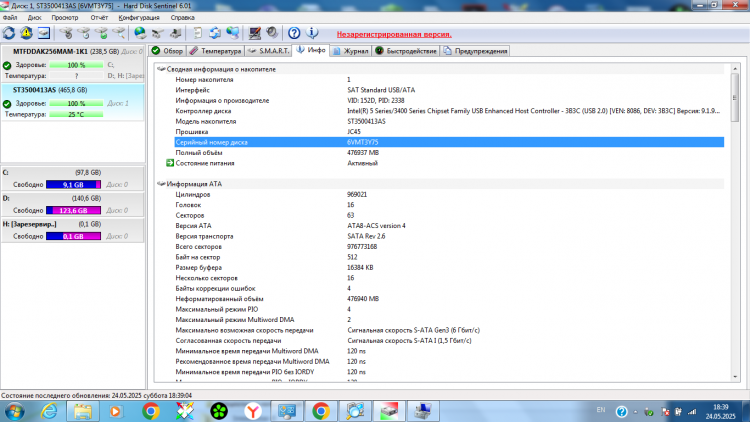Select the Размер буфера 16384 KB row

click(x=449, y=267)
